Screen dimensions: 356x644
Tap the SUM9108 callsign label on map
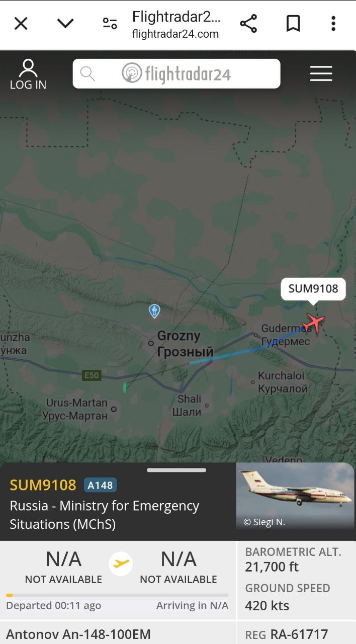[x=313, y=289]
